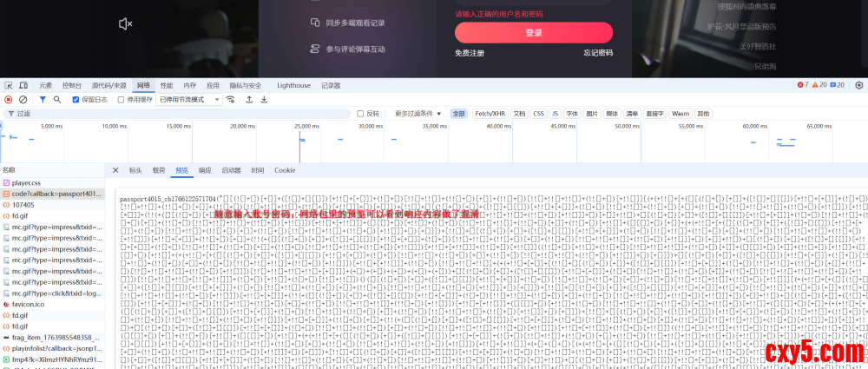The image size is (868, 369).
Task: Click the red error count 7 badge
Action: point(803,85)
